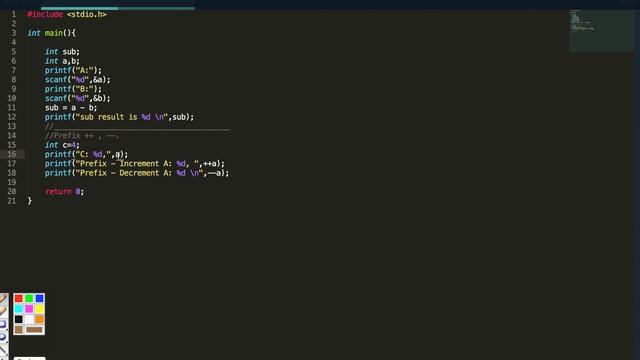Click the 'return 0;' statement
The width and height of the screenshot is (640, 360).
(x=64, y=191)
